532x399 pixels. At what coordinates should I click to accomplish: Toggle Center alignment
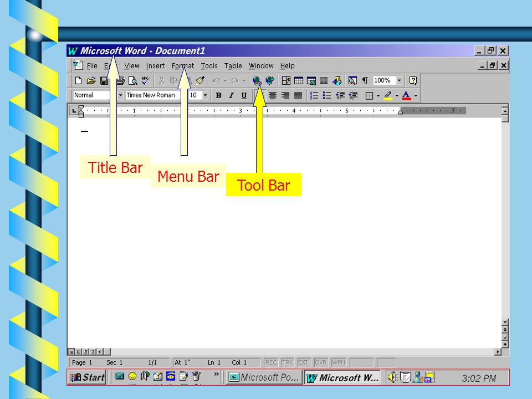[x=273, y=95]
